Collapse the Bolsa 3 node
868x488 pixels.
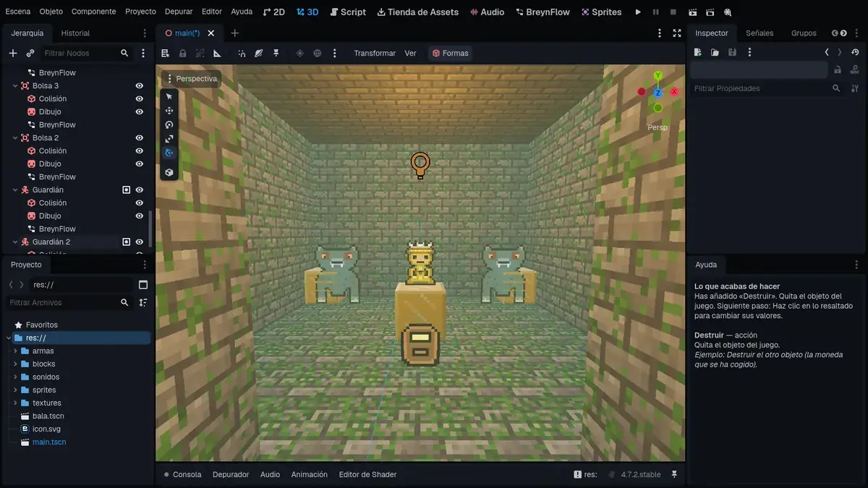pyautogui.click(x=15, y=86)
